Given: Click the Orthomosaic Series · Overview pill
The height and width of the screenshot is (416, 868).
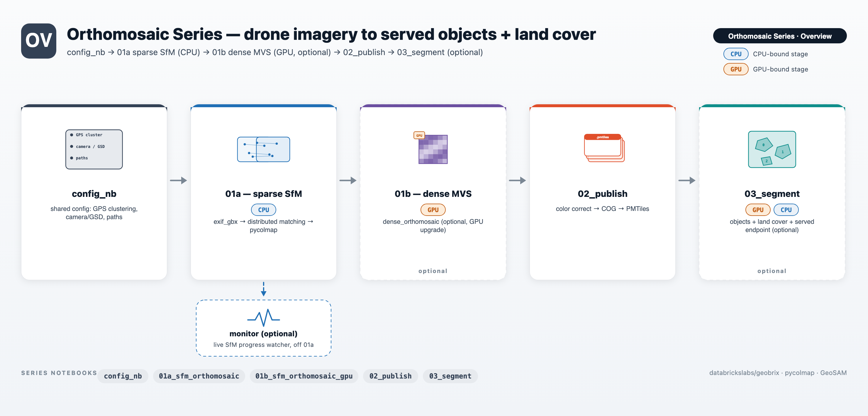Looking at the screenshot, I should pos(780,36).
